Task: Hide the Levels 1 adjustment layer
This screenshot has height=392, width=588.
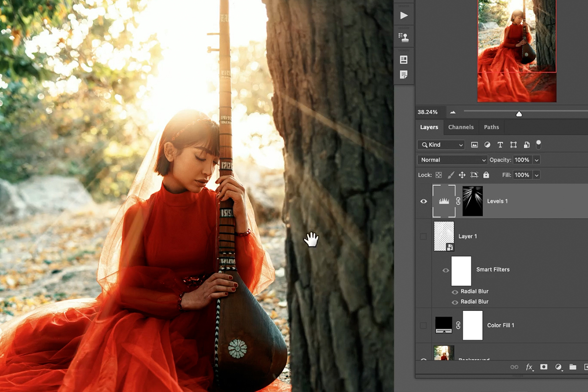Action: tap(423, 201)
